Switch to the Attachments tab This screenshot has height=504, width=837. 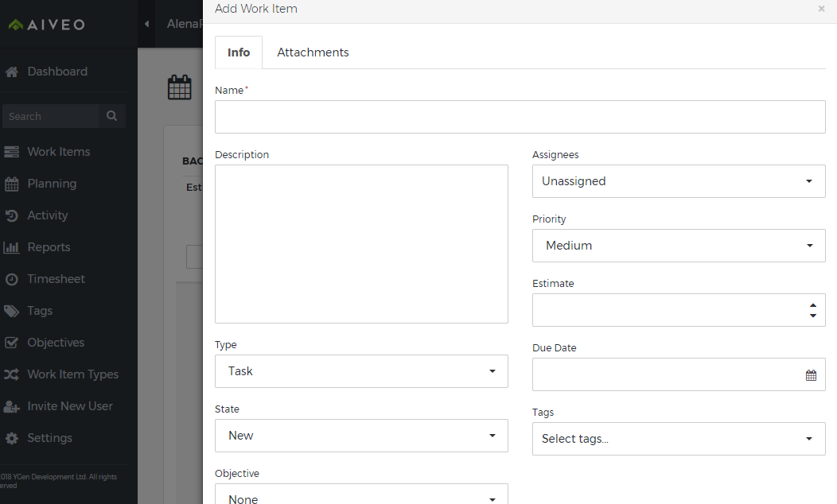[313, 52]
